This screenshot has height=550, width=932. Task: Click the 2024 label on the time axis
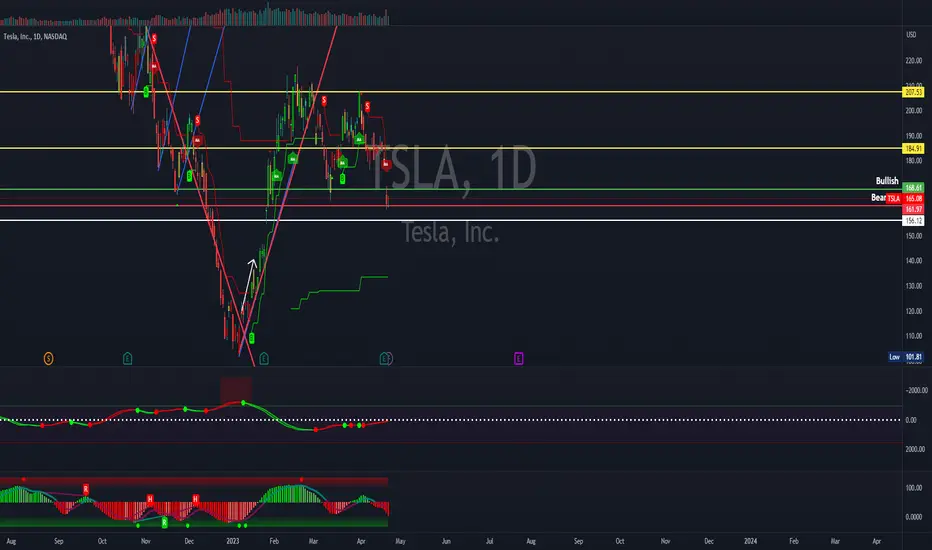coord(751,541)
